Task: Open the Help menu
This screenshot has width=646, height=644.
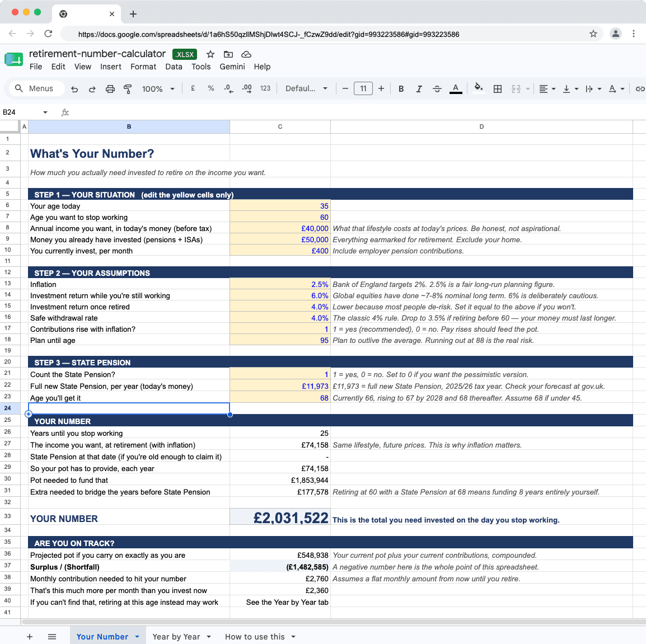Action: pyautogui.click(x=262, y=67)
